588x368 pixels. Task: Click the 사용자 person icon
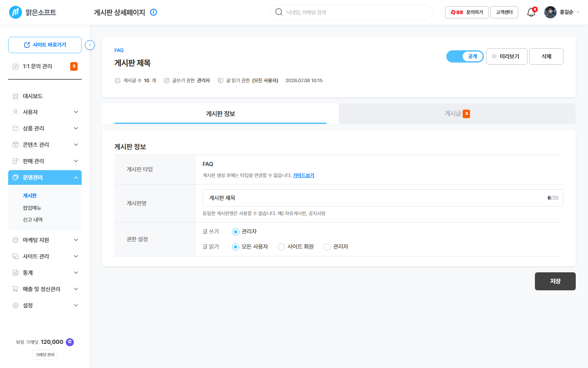click(x=16, y=112)
